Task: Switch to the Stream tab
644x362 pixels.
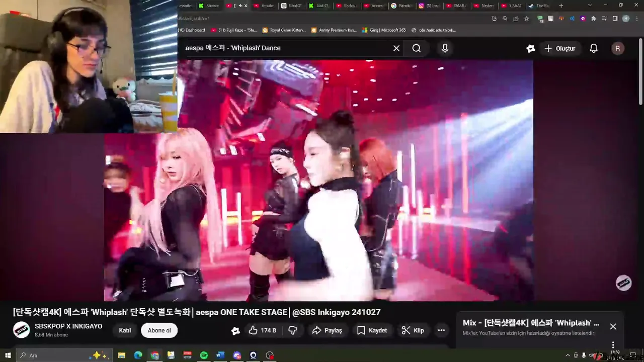Action: coord(208,6)
